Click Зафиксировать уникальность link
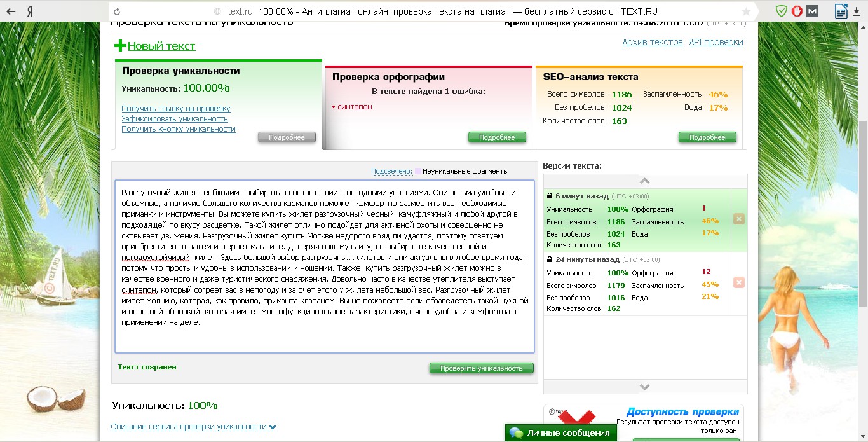This screenshot has width=868, height=442. 175,119
